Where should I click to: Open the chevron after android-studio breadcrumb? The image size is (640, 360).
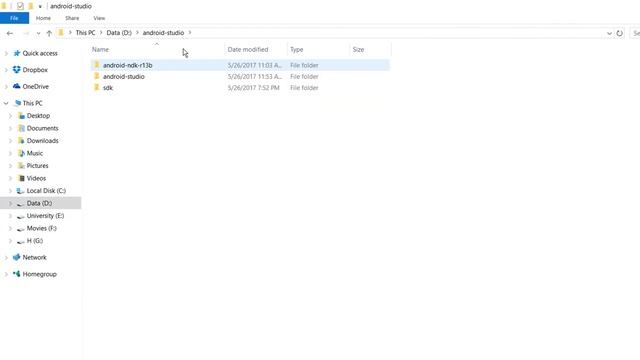(x=190, y=33)
